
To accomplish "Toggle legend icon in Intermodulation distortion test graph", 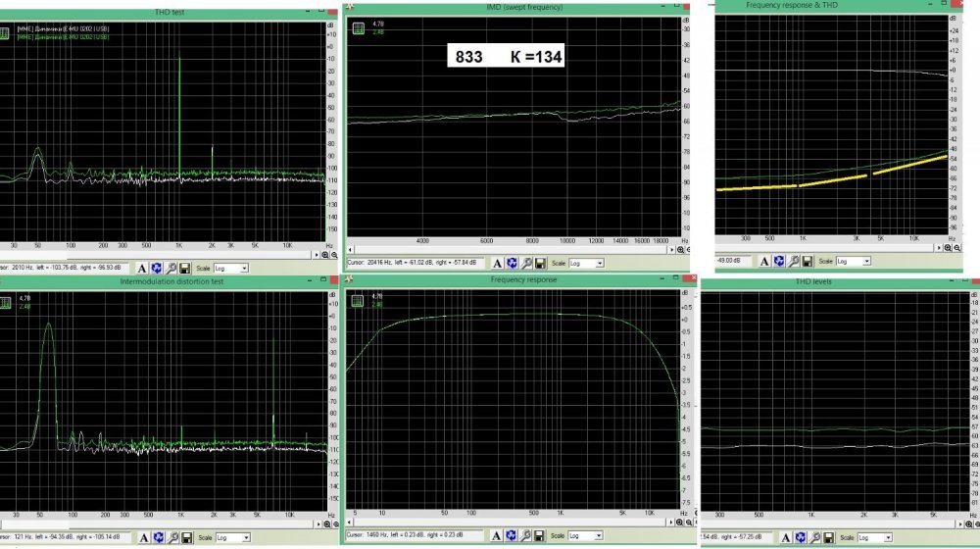I will [5, 303].
